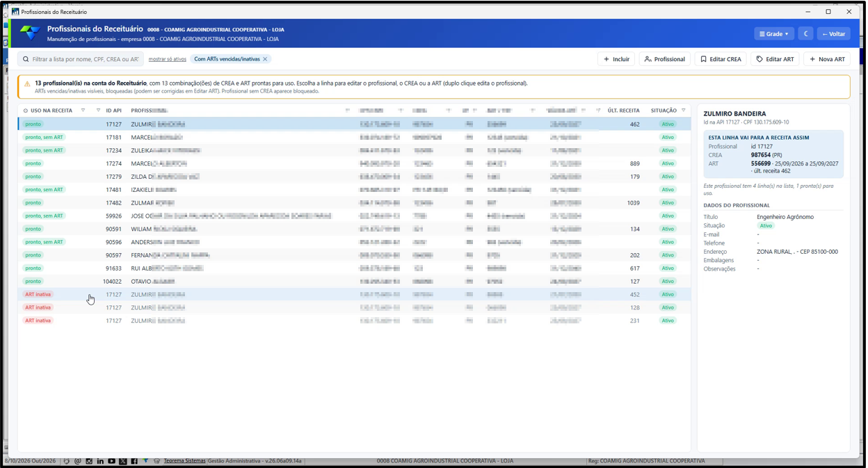Open Instagram icon in status bar

(89, 461)
